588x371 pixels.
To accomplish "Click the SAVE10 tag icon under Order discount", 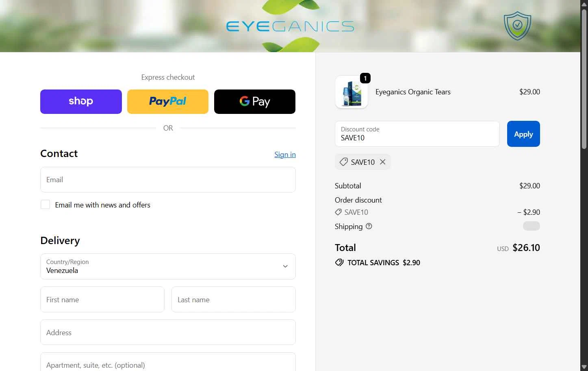I will [338, 212].
